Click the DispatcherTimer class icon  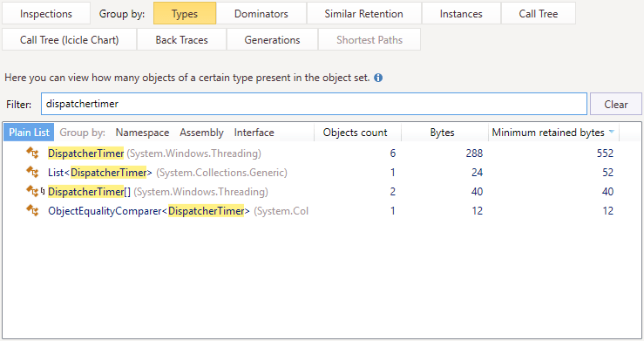coord(32,153)
